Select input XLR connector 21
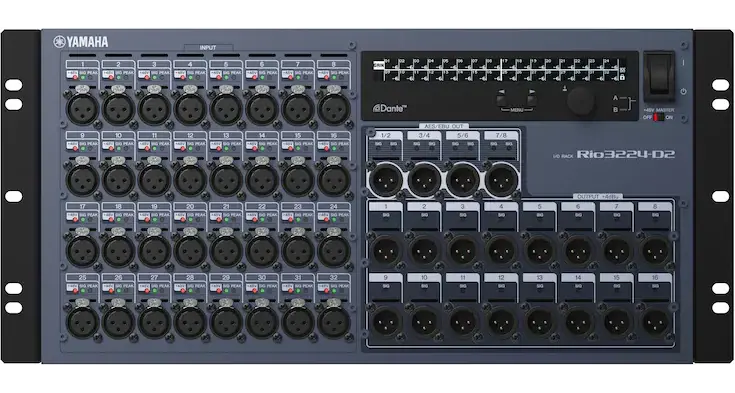The width and height of the screenshot is (735, 393). click(226, 251)
